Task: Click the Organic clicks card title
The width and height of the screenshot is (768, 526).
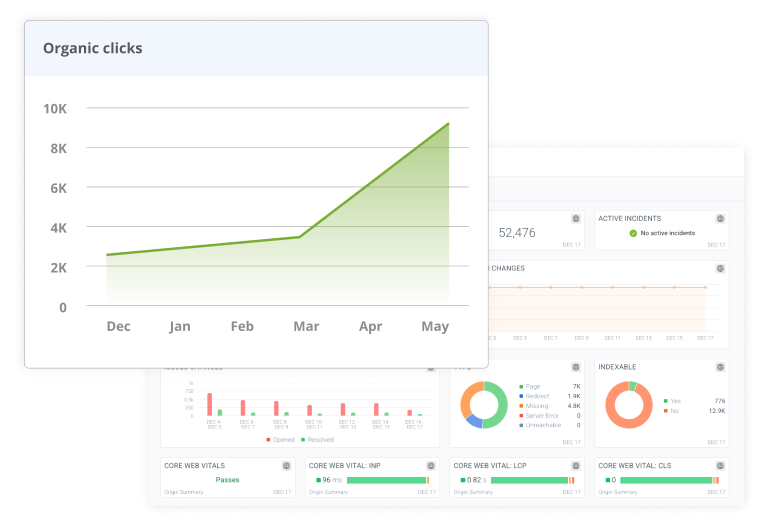Action: tap(92, 48)
